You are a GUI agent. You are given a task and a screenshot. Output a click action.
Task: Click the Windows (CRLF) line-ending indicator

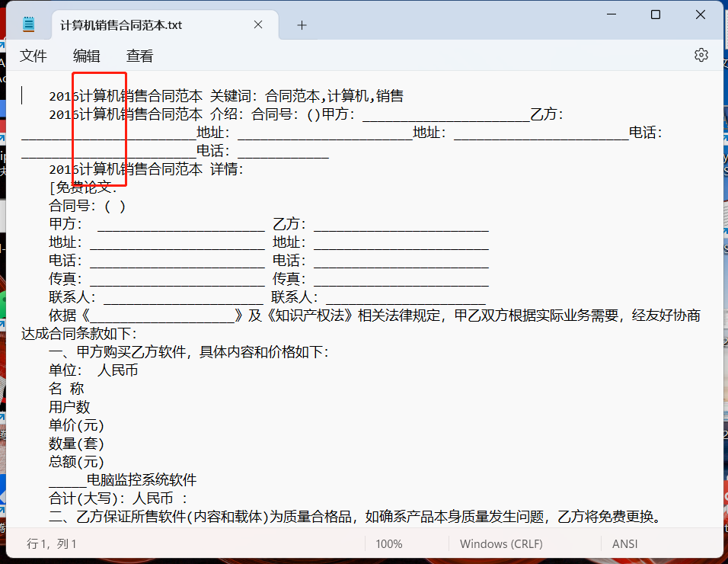[x=500, y=544]
